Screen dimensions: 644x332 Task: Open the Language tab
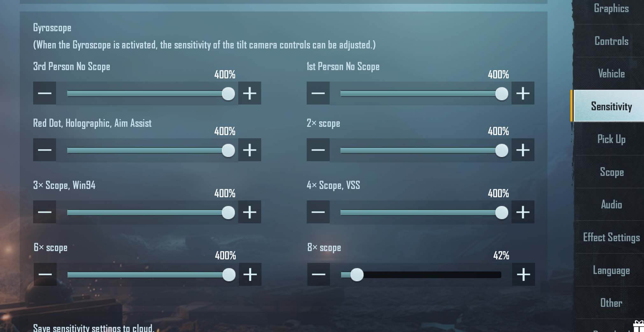[611, 270]
